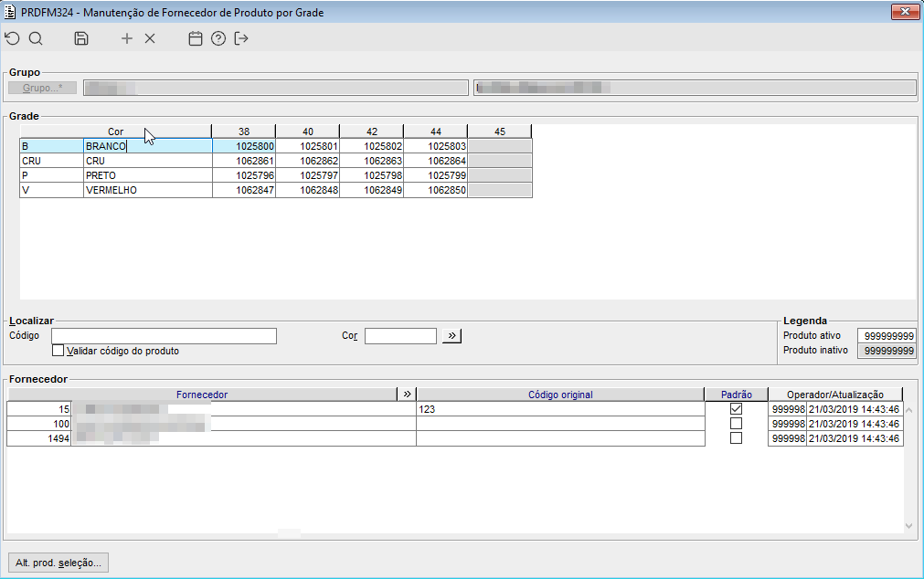Click empty Código original cell for supplier 100

(x=560, y=424)
